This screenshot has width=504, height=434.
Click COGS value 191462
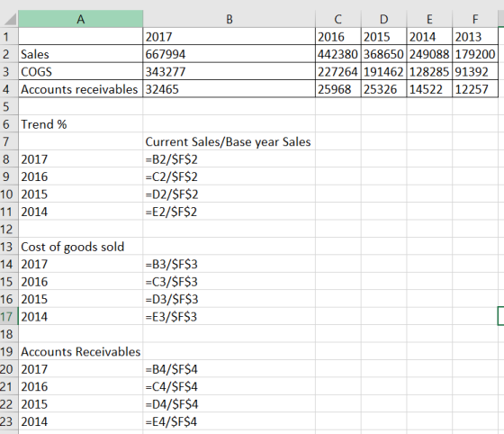[383, 71]
